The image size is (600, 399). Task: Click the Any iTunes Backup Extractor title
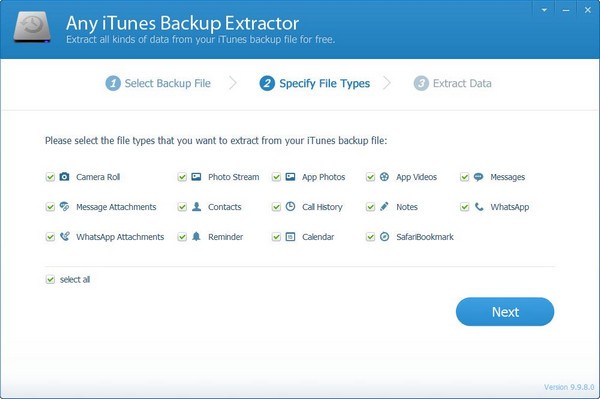(182, 23)
